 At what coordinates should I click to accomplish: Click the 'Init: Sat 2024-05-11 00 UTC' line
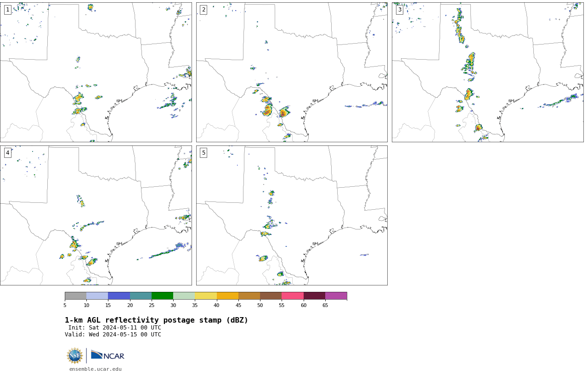(x=115, y=328)
